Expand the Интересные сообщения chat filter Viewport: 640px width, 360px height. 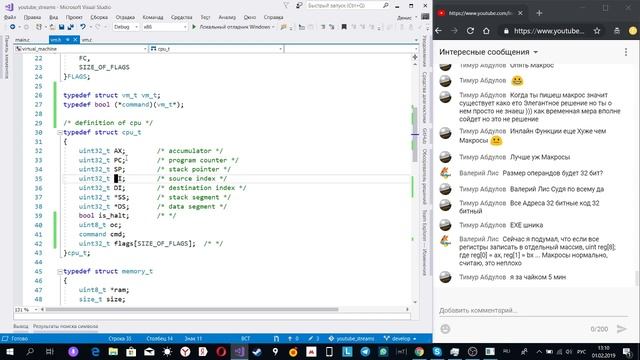point(489,52)
